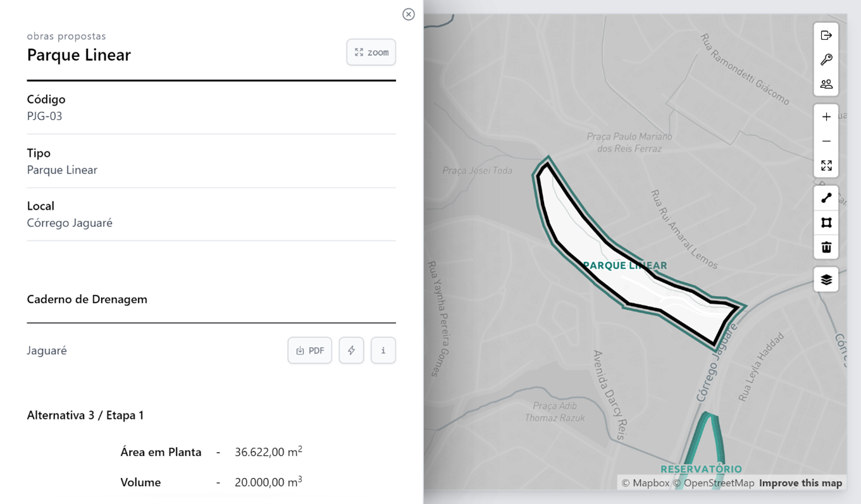Click the volume value 20.000,00 m³

(x=268, y=482)
